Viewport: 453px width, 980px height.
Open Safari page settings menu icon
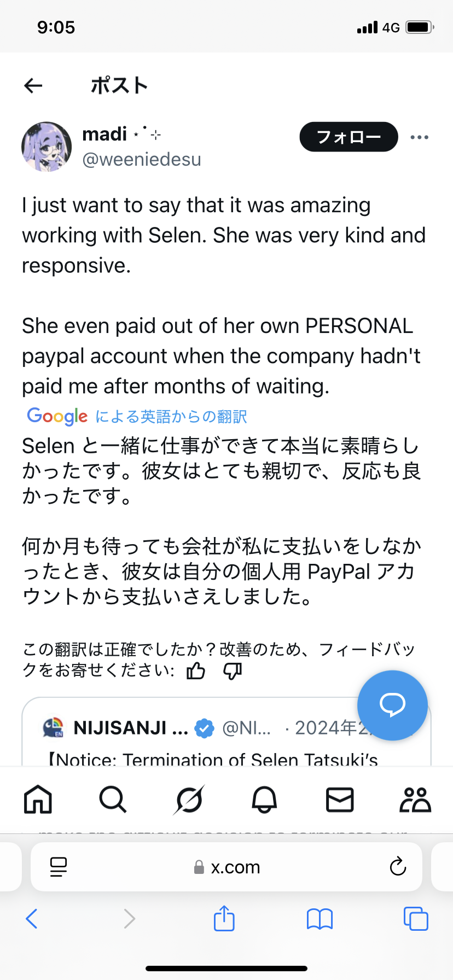pos(58,867)
